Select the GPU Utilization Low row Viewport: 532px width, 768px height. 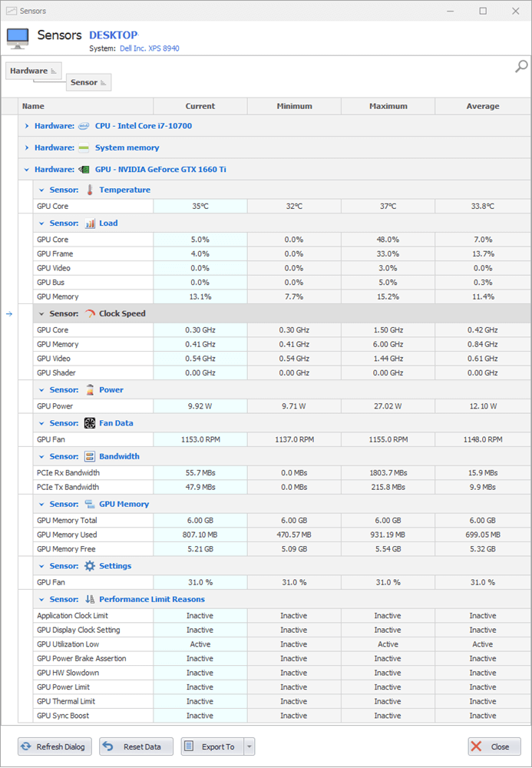pos(282,644)
